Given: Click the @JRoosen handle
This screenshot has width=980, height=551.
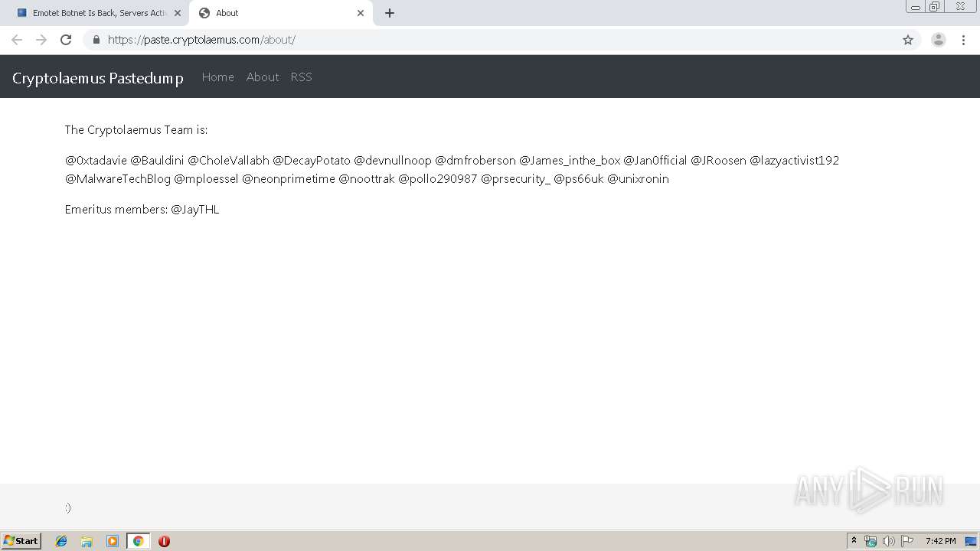Looking at the screenshot, I should [x=718, y=160].
